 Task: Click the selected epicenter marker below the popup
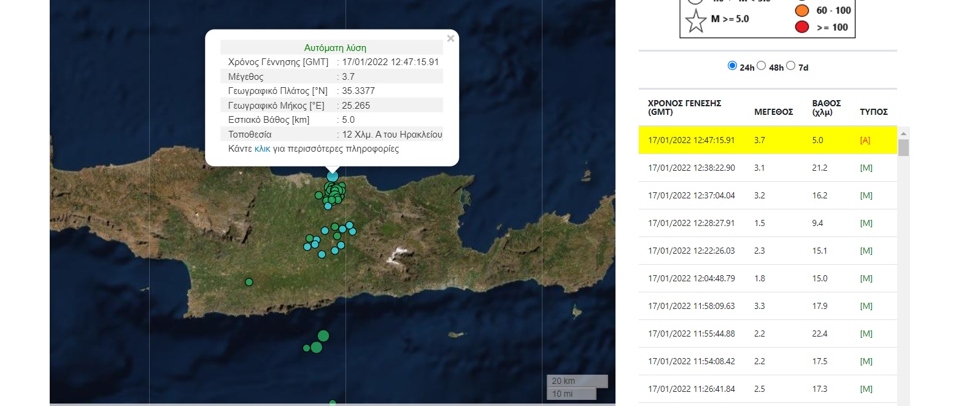[x=333, y=177]
